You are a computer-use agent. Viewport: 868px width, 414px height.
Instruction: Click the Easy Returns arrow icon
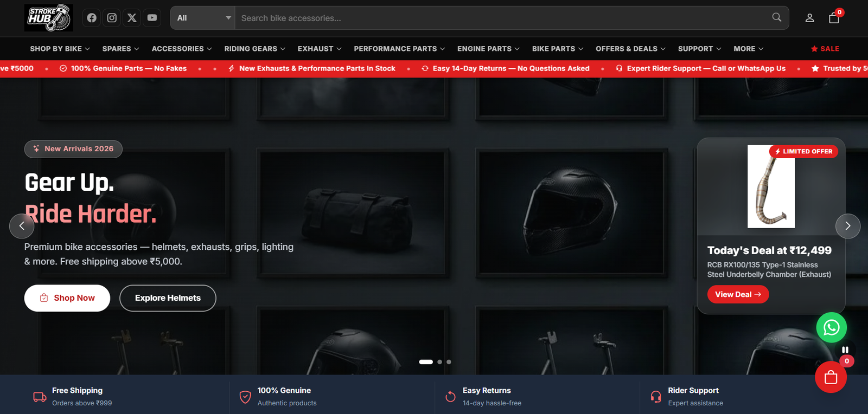click(x=450, y=397)
